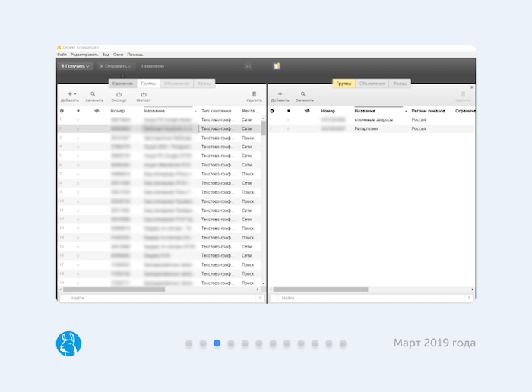Open the Редактировать menu

tap(84, 55)
